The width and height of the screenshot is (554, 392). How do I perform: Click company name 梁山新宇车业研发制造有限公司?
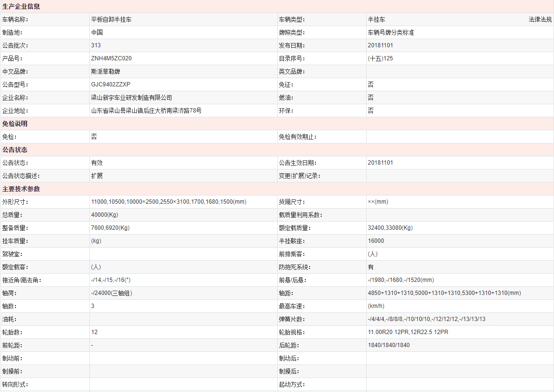[131, 98]
